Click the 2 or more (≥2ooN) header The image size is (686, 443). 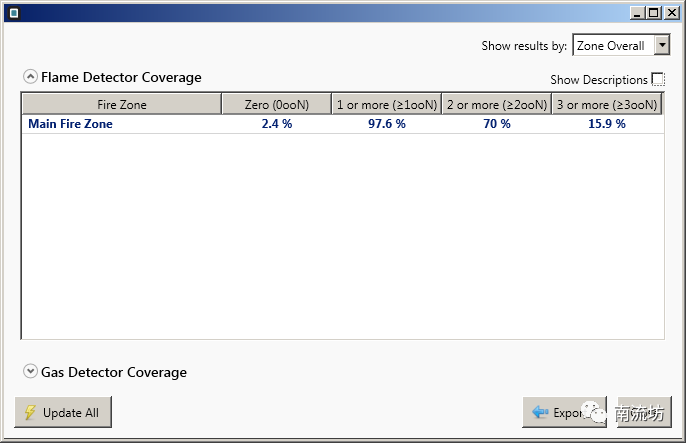click(x=497, y=105)
